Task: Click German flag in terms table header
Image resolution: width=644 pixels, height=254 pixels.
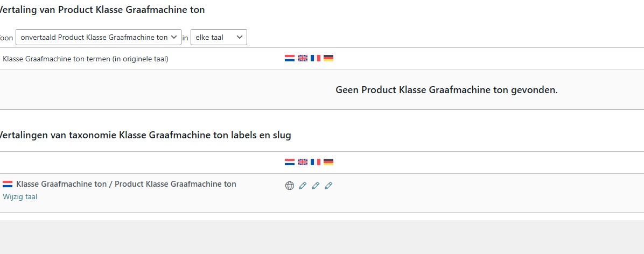Action: click(328, 58)
